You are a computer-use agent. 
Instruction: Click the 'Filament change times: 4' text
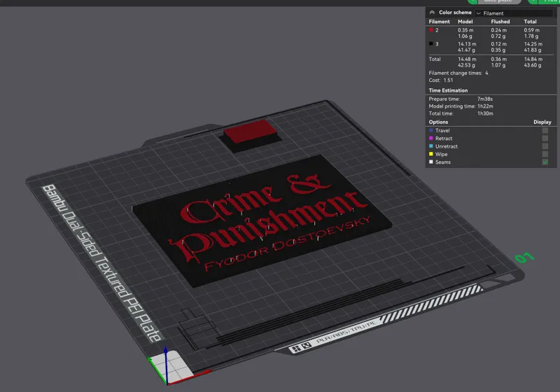tap(458, 73)
